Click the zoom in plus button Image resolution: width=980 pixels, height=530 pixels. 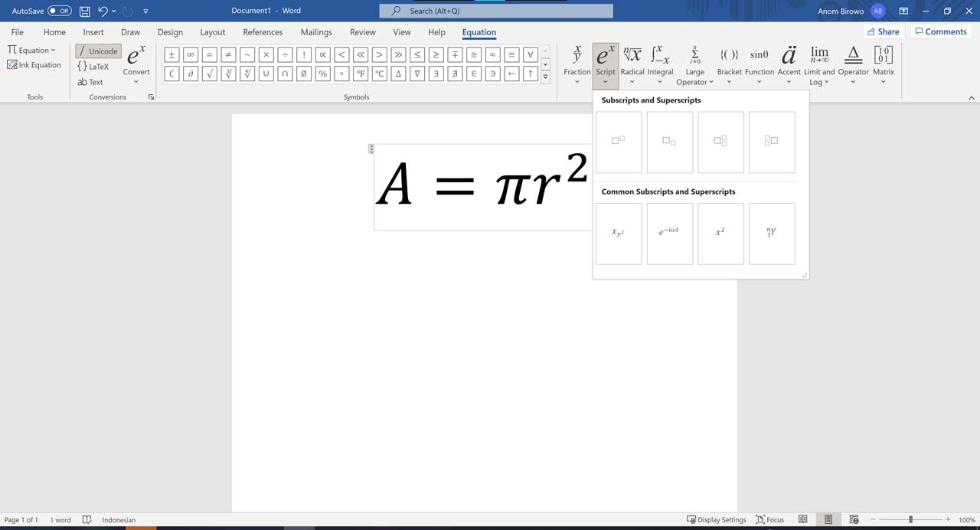[x=948, y=519]
